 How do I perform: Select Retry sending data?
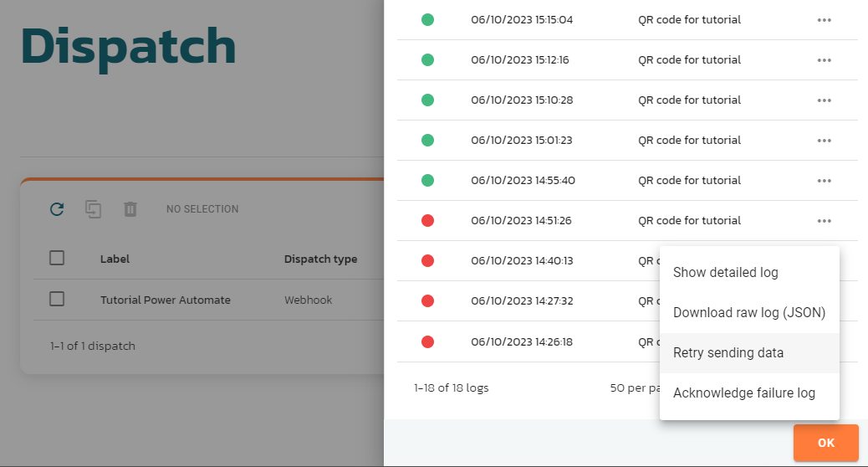(749, 353)
